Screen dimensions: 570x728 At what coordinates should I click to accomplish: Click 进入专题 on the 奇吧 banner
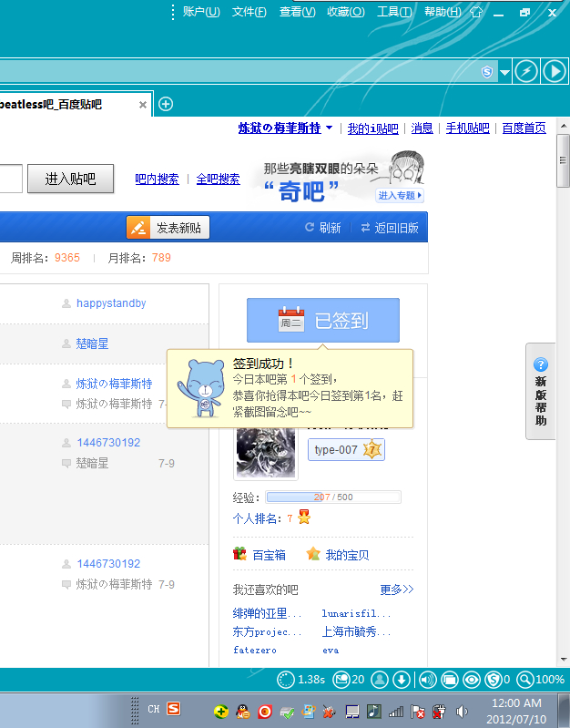(x=399, y=196)
